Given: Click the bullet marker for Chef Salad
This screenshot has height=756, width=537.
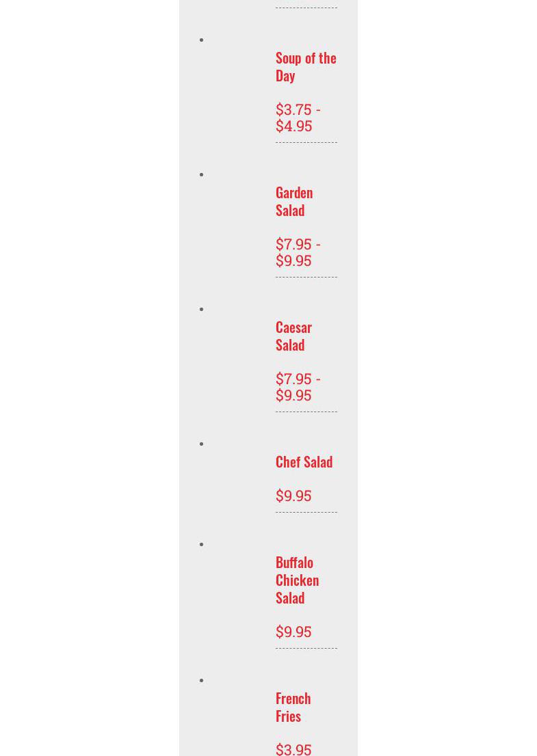Looking at the screenshot, I should tap(202, 444).
